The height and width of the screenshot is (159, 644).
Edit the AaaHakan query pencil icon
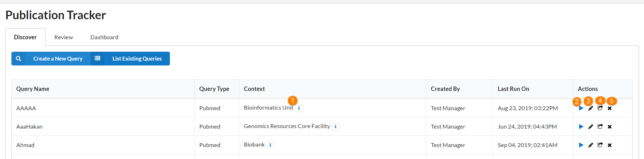coord(591,127)
